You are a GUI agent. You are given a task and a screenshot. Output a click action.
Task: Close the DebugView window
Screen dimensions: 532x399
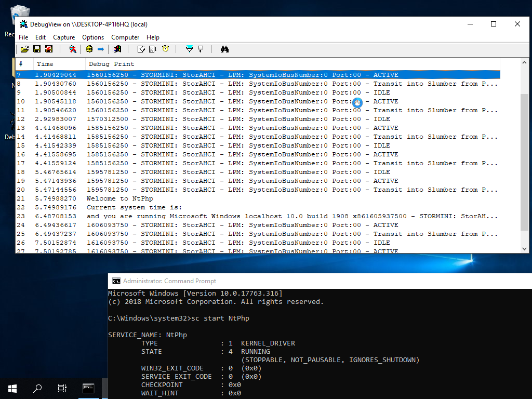point(517,24)
